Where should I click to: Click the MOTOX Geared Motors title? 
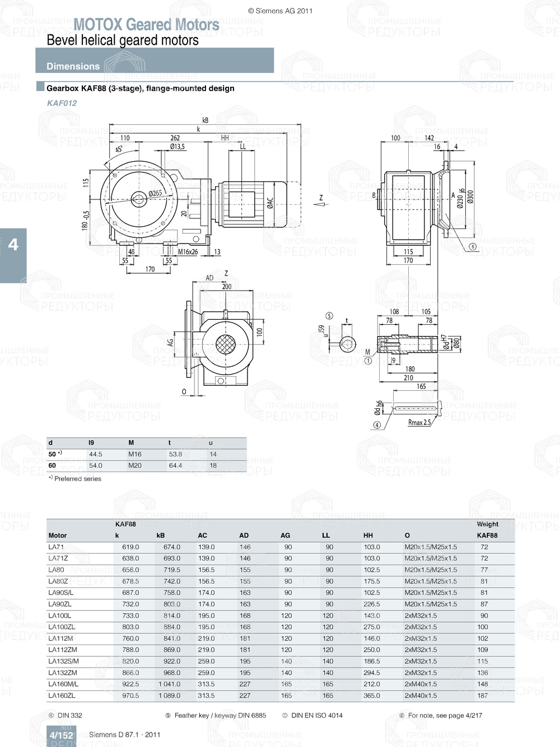[x=147, y=25]
